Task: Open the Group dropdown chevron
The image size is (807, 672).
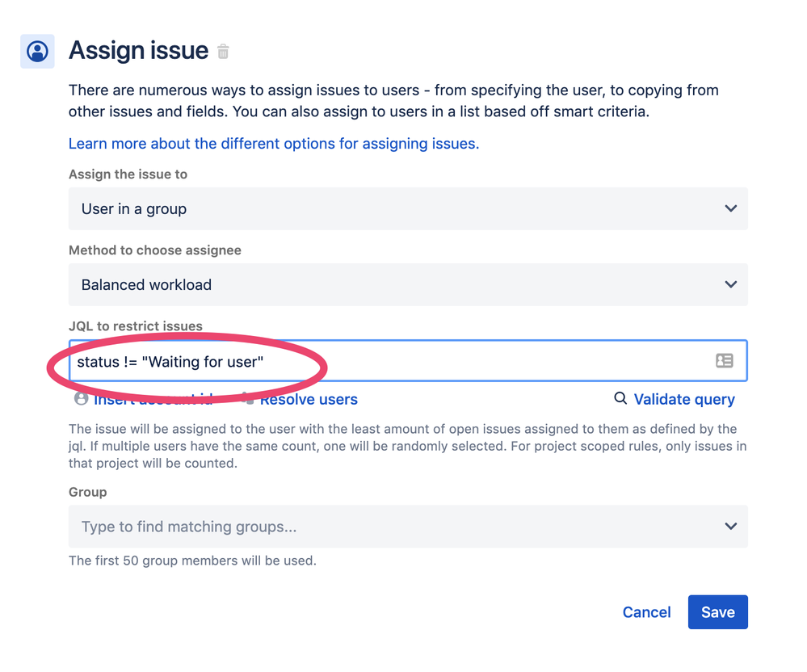Action: click(x=730, y=527)
